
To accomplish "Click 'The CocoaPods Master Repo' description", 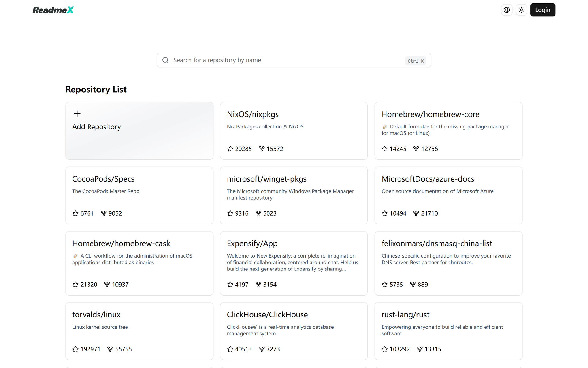I will [x=106, y=191].
